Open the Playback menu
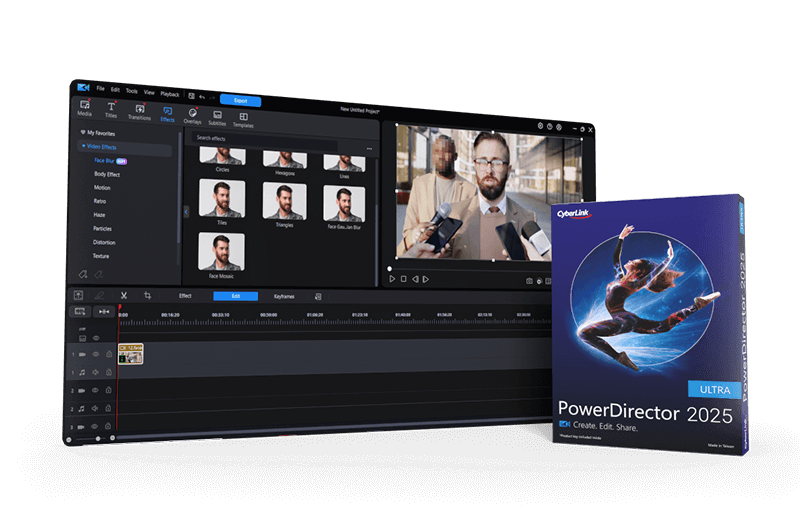 click(170, 94)
